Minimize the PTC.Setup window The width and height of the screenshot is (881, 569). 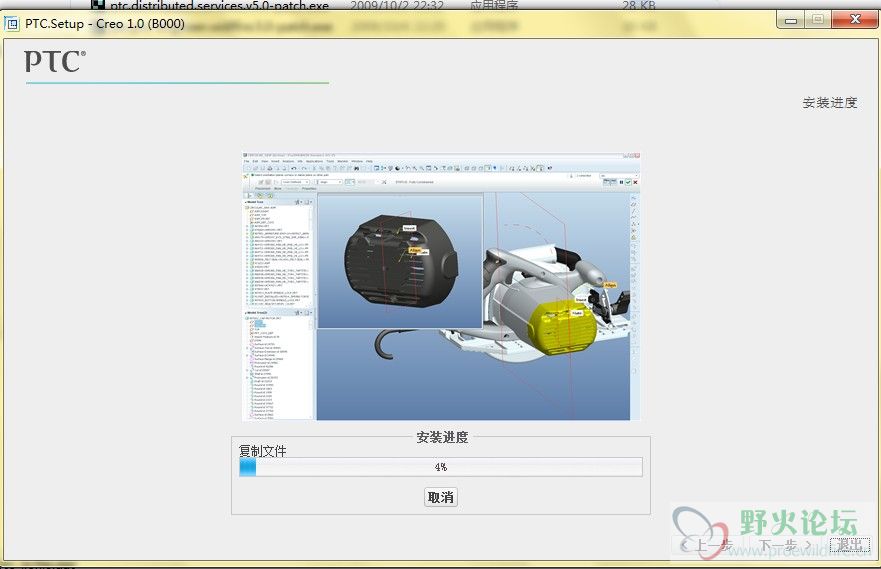click(791, 20)
